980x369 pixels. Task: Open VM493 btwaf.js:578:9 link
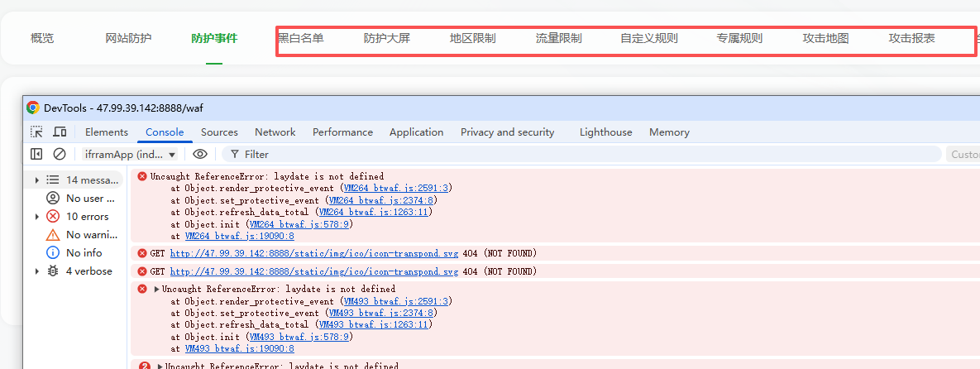[x=299, y=337]
